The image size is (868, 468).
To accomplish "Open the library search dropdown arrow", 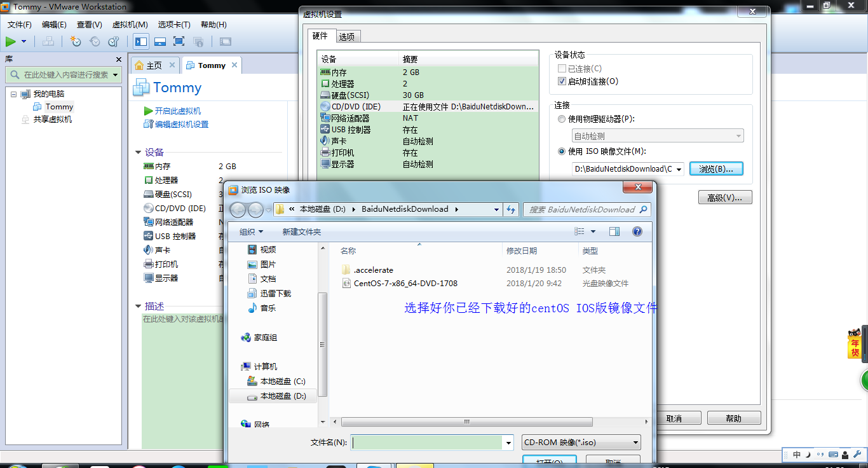I will tap(116, 75).
